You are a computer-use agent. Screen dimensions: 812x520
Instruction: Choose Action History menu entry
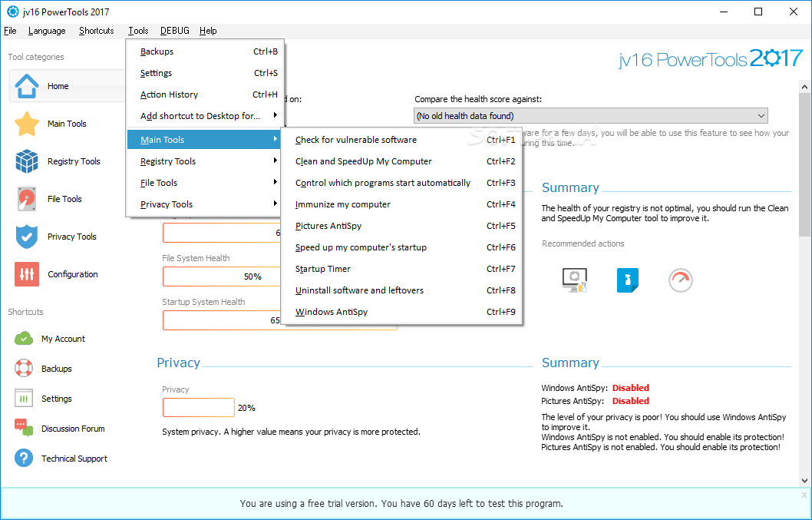(205, 94)
